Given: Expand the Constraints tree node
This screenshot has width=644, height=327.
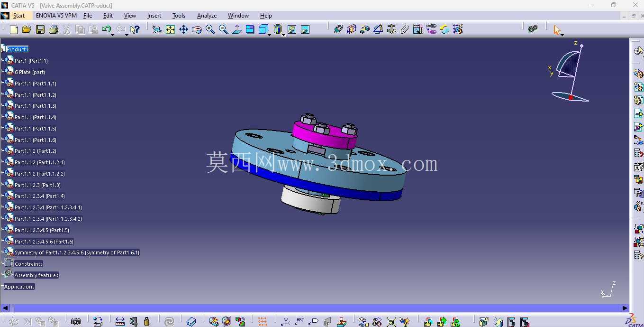Looking at the screenshot, I should click(x=2, y=264).
